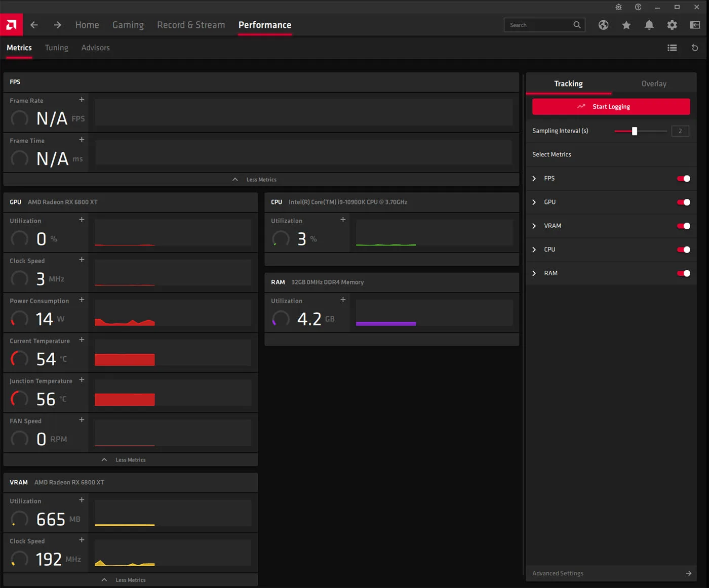Toggle VRAM metric tracking off
This screenshot has width=709, height=588.
pos(684,226)
